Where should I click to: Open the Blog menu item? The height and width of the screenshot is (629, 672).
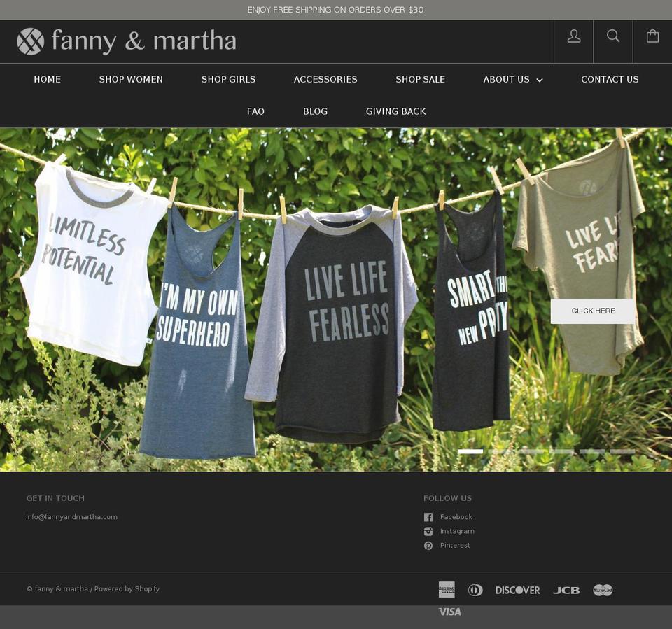[316, 111]
